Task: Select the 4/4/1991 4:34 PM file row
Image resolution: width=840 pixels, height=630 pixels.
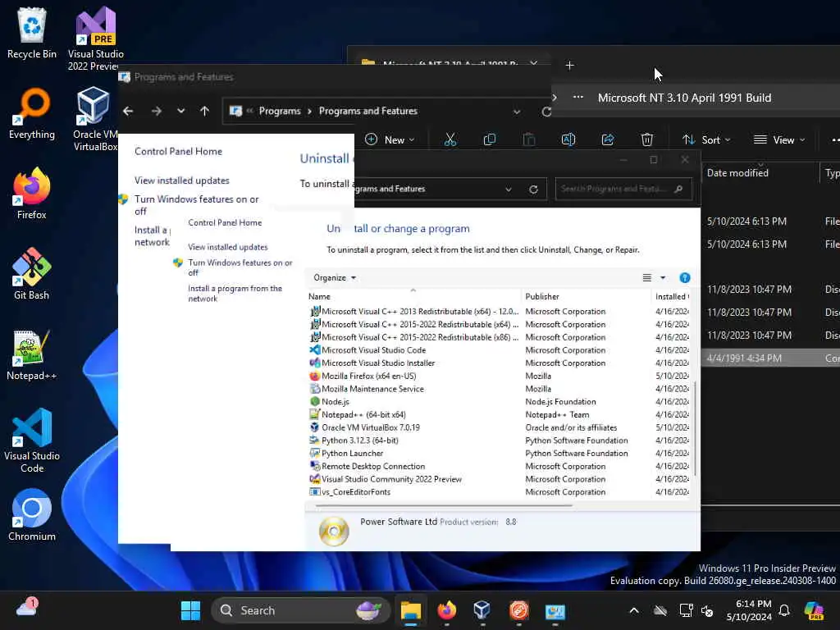Action: (x=770, y=358)
